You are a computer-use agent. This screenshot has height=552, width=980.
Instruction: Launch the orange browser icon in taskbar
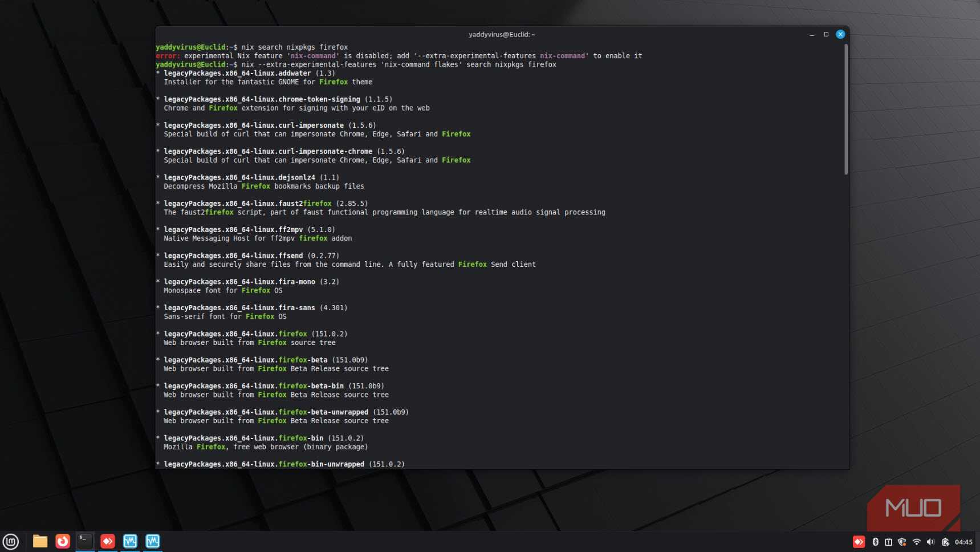(63, 541)
